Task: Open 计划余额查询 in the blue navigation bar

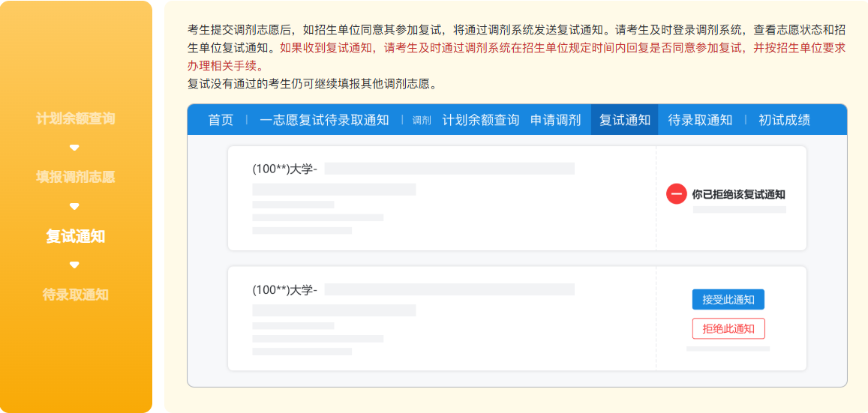Action: tap(480, 120)
